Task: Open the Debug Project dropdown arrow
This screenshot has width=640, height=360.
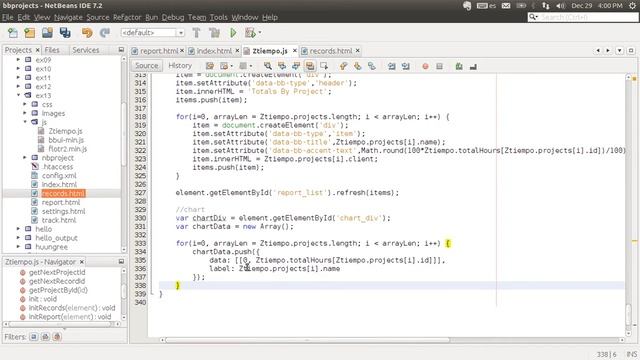Action: coord(260,33)
